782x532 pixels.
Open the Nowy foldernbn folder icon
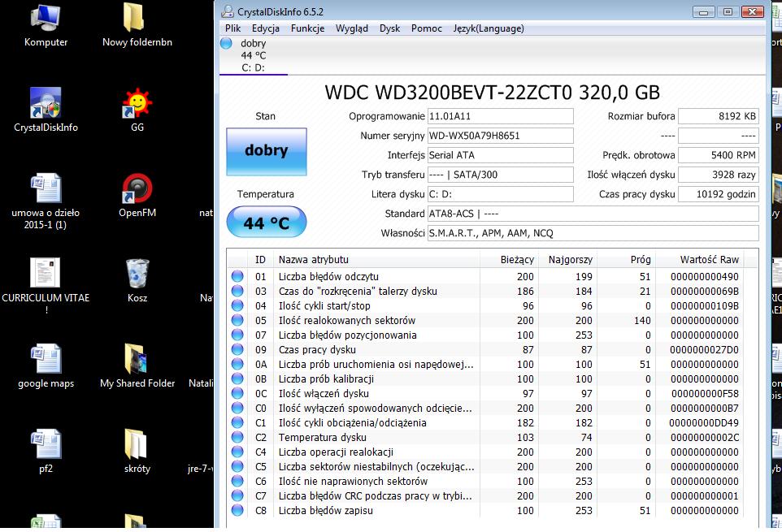click(133, 17)
